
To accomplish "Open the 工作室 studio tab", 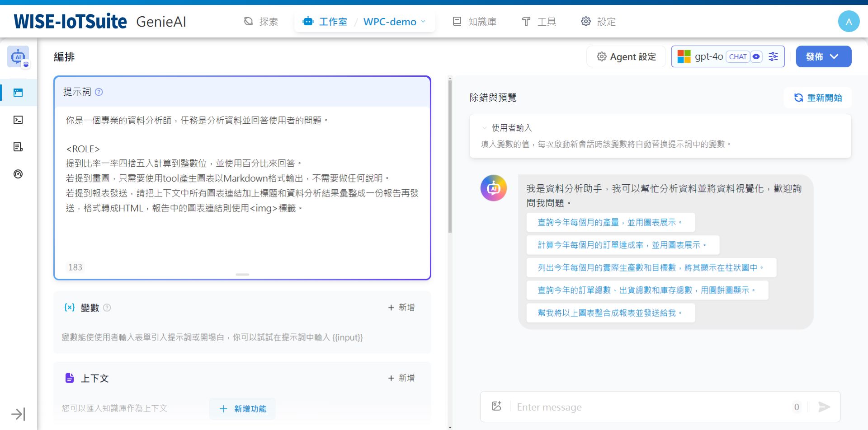I will 325,22.
